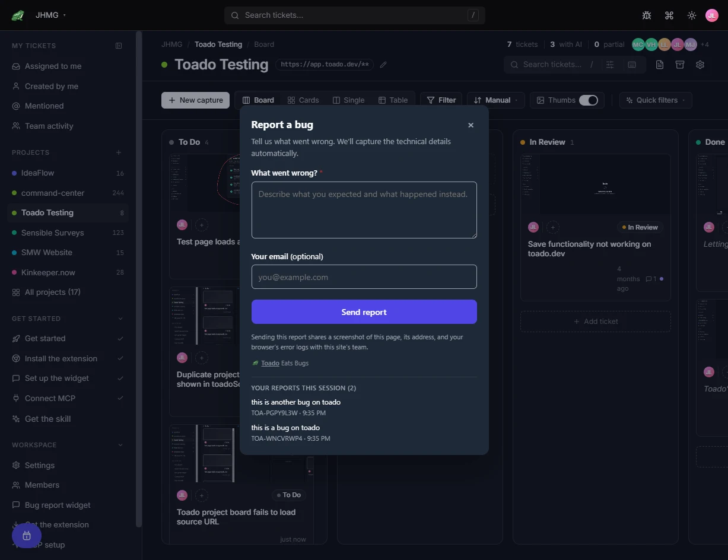Go to JHMG breadcrumb
Viewport: 728px width, 560px height.
click(172, 44)
